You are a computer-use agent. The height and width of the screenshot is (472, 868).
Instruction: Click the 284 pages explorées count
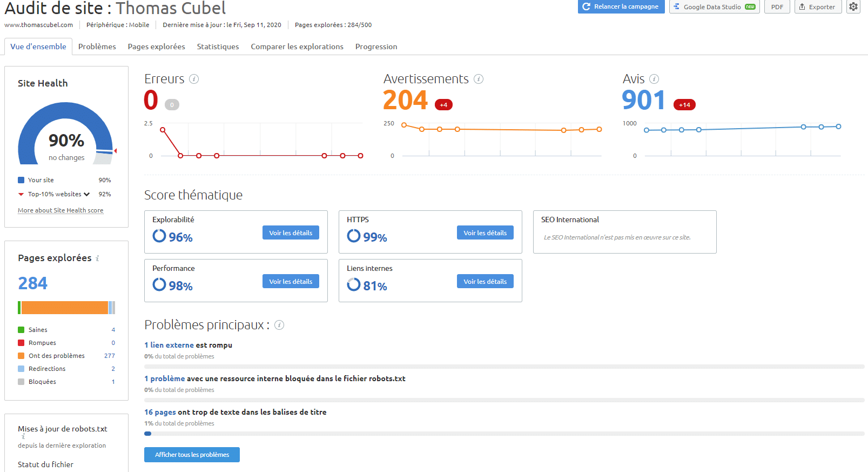coord(33,283)
